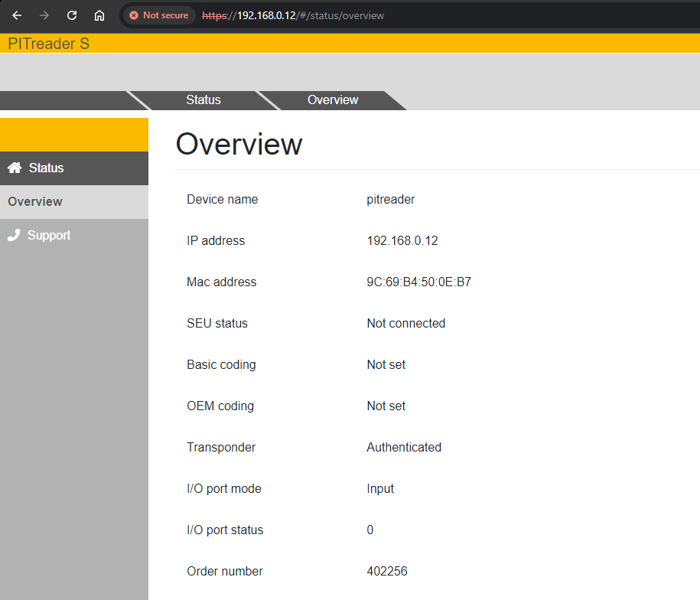Click the I/O port mode label
This screenshot has height=600, width=700.
pyautogui.click(x=223, y=489)
